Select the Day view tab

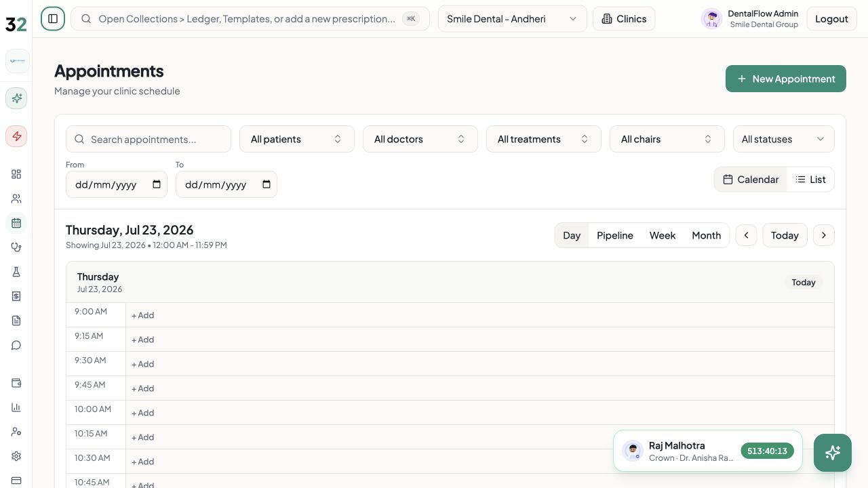coord(572,235)
